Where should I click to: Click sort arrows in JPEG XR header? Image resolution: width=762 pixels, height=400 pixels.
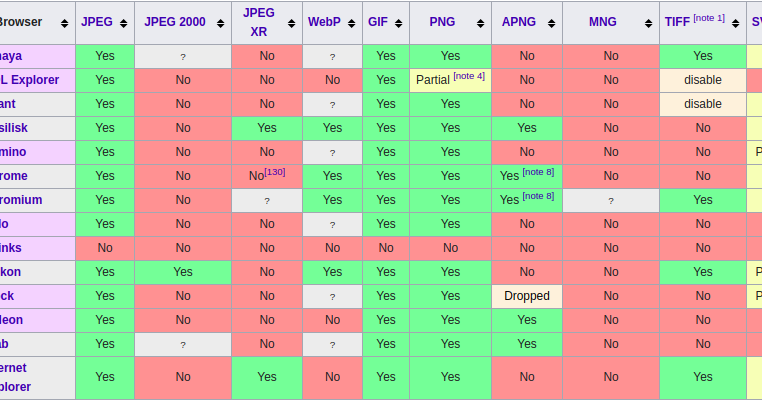292,23
